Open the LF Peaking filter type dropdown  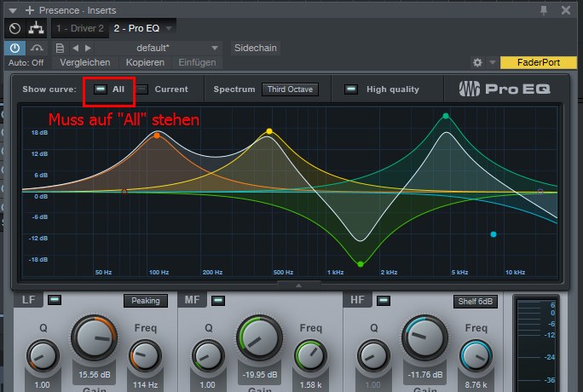[x=146, y=301]
